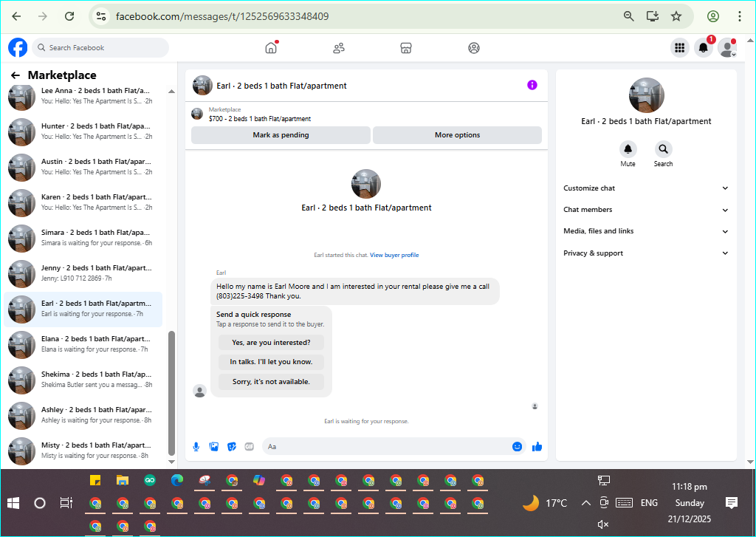Open the account profile avatar menu
Image resolution: width=756 pixels, height=537 pixels.
(x=727, y=48)
